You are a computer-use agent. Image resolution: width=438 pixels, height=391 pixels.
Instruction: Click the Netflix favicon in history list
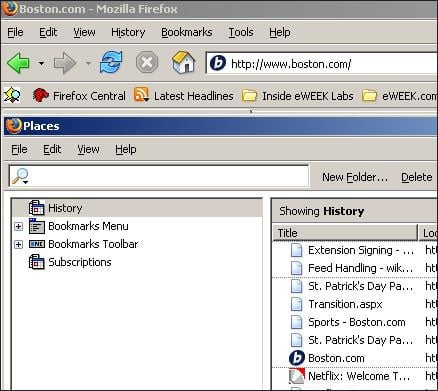pyautogui.click(x=297, y=376)
